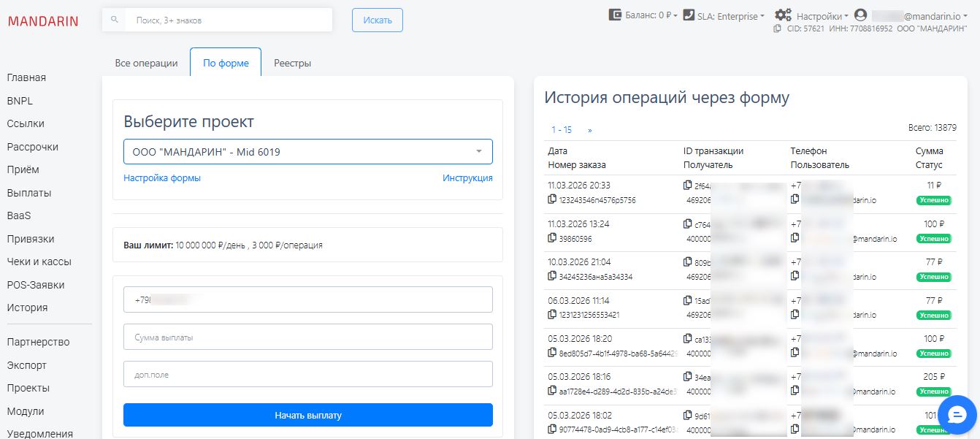Open the project selector ООО МАНДАРИН - Mid 6019
The width and height of the screenshot is (980, 439).
point(307,151)
